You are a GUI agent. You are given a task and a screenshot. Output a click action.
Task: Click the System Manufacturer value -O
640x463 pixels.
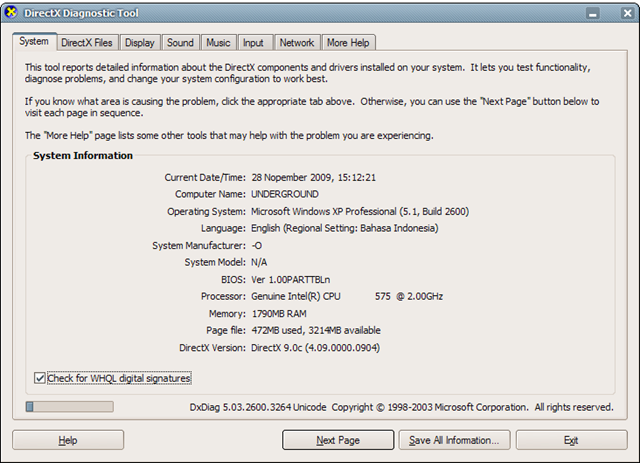click(257, 245)
